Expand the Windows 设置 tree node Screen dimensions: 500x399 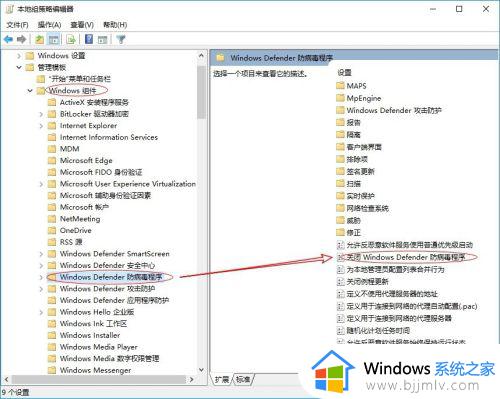(19, 56)
